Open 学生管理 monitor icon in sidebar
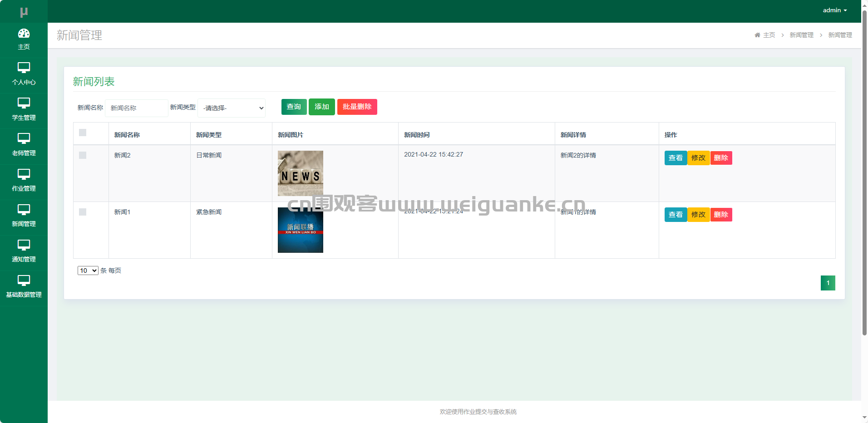 [x=24, y=103]
